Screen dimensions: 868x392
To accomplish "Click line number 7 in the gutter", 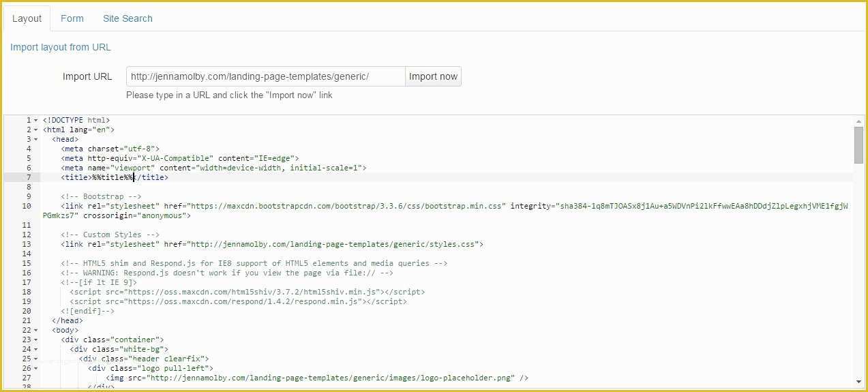I will click(28, 177).
